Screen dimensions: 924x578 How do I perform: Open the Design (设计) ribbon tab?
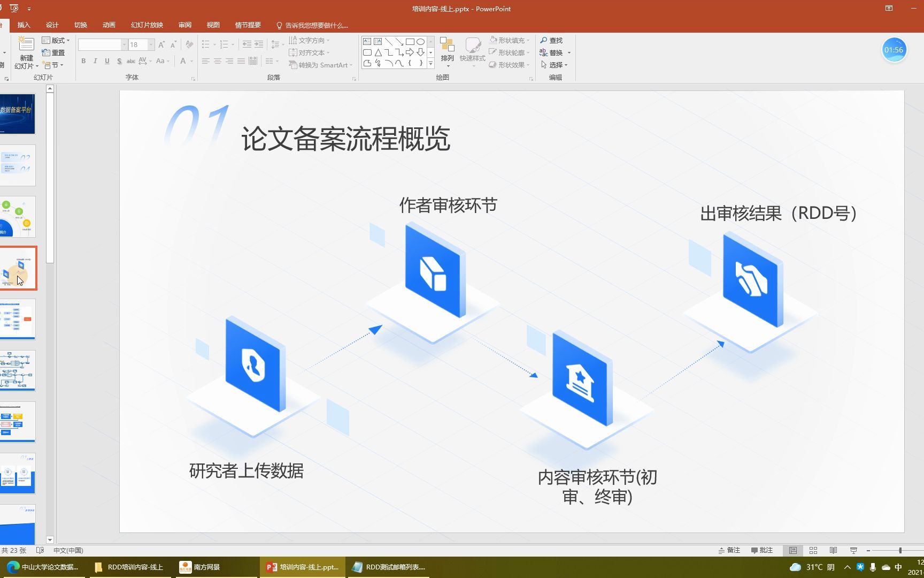coord(52,25)
